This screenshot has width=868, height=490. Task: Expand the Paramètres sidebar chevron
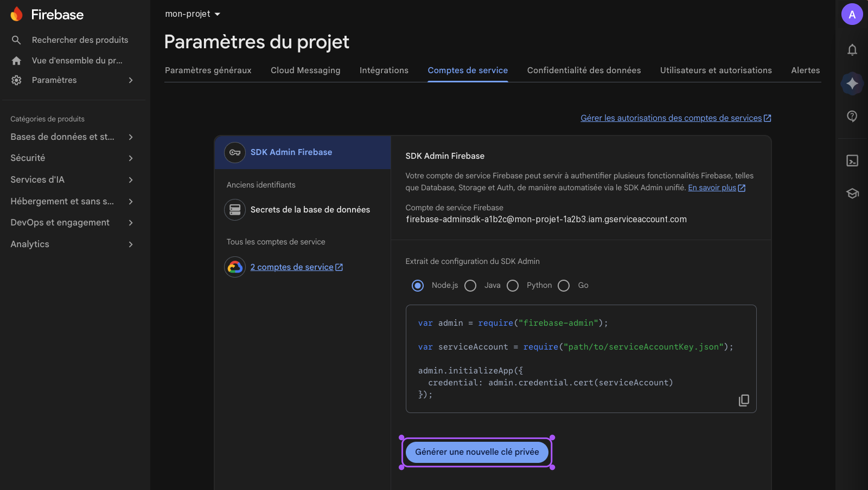pos(131,80)
